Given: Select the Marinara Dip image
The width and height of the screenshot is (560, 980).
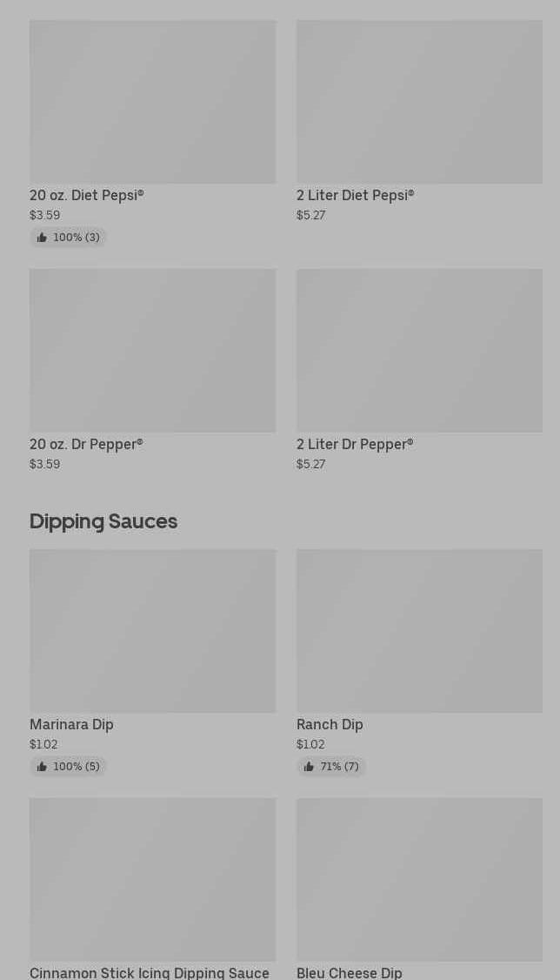Looking at the screenshot, I should 152,631.
